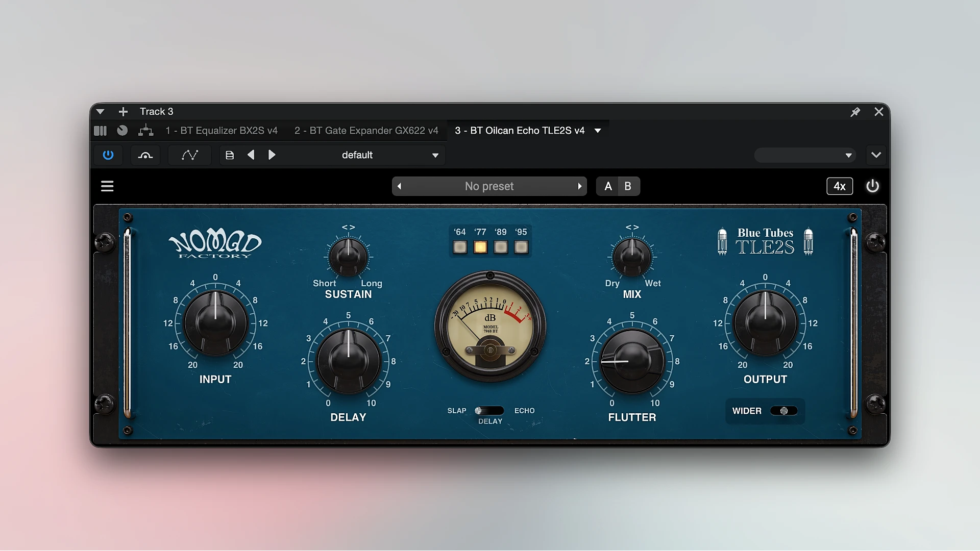Screen dimensions: 980x551
Task: Open the No preset selector
Action: coord(489,186)
